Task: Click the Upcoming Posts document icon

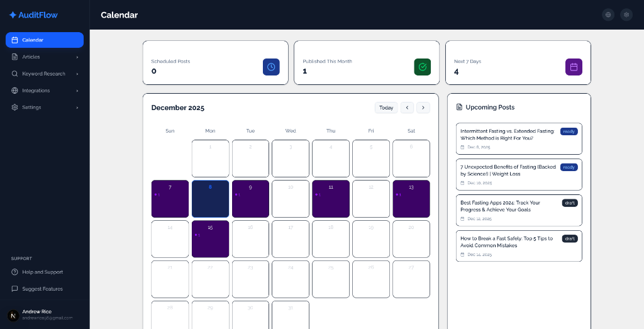Action: click(x=460, y=107)
